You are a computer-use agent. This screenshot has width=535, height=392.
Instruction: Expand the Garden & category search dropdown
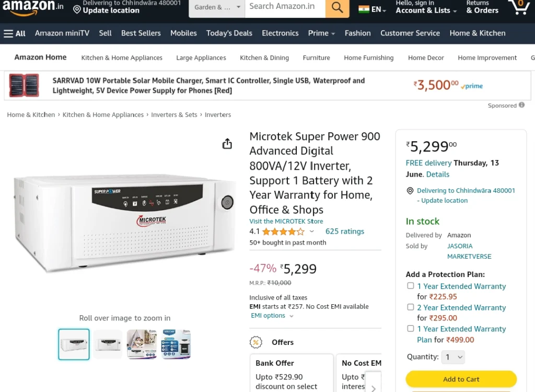click(x=217, y=7)
